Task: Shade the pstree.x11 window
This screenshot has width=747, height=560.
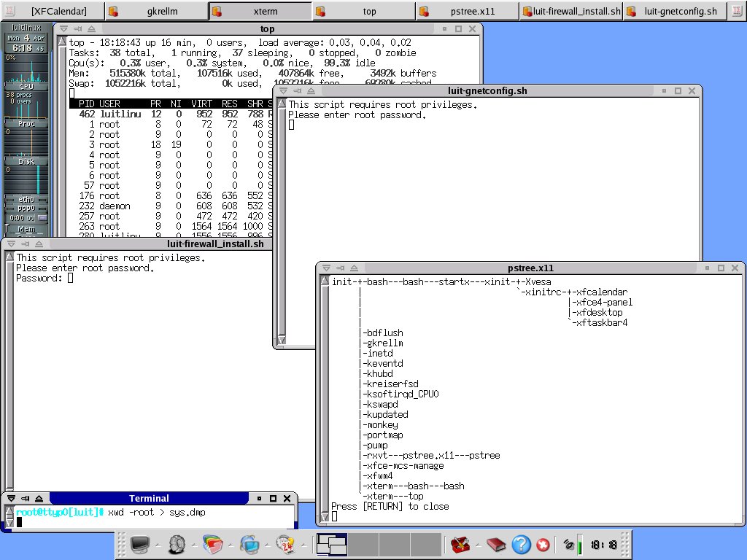Action: pyautogui.click(x=354, y=268)
